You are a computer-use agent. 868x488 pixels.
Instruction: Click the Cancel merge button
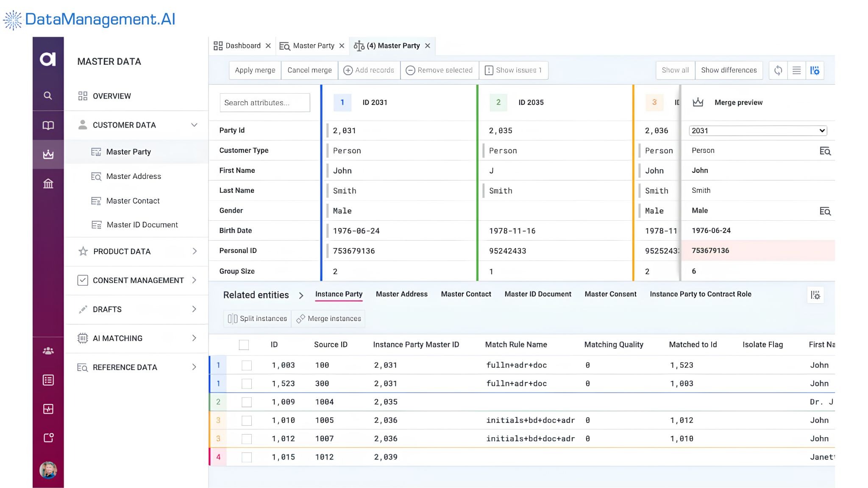310,70
